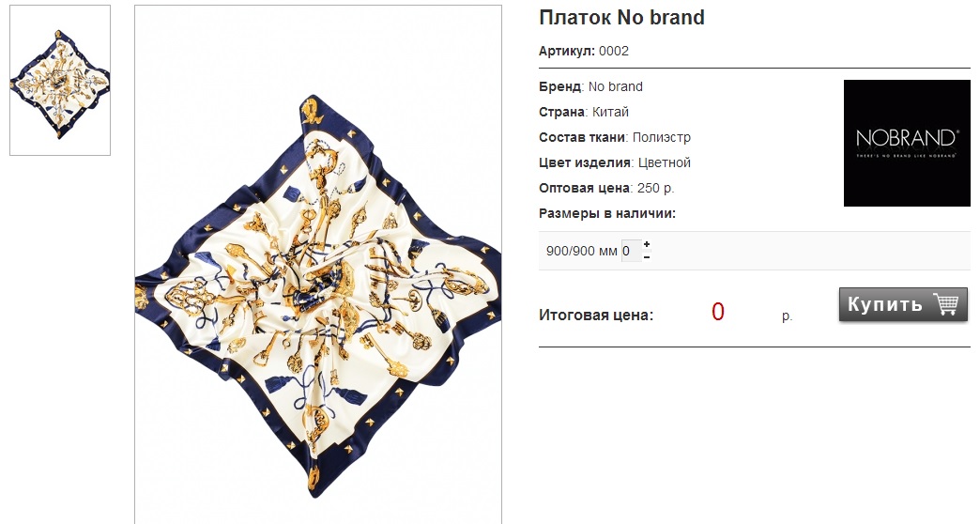
Task: Decrease quantity with the minus icon
Action: [x=647, y=256]
